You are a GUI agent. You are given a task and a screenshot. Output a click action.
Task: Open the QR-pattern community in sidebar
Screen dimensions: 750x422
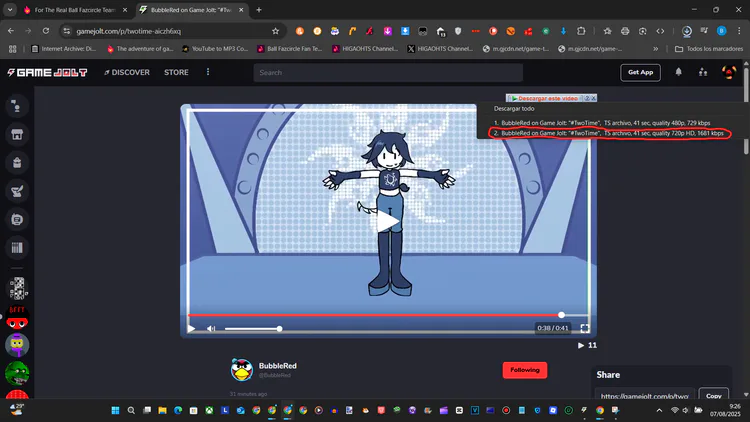tap(17, 289)
